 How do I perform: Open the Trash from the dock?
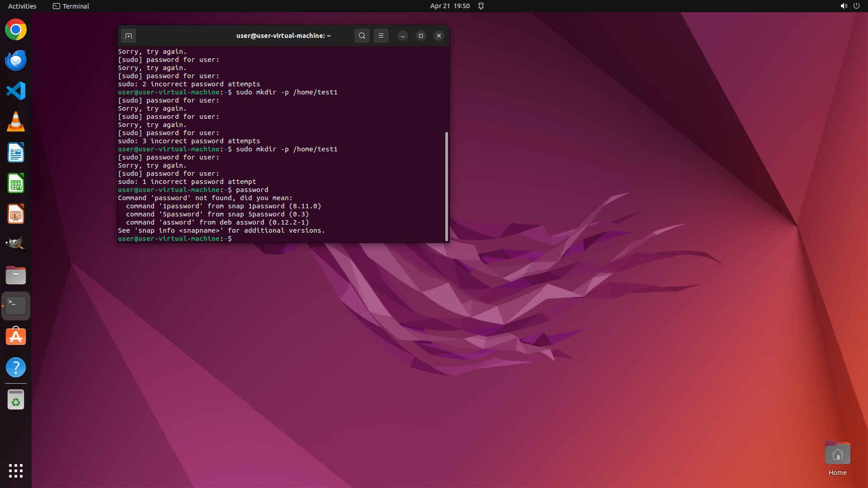pos(16,400)
